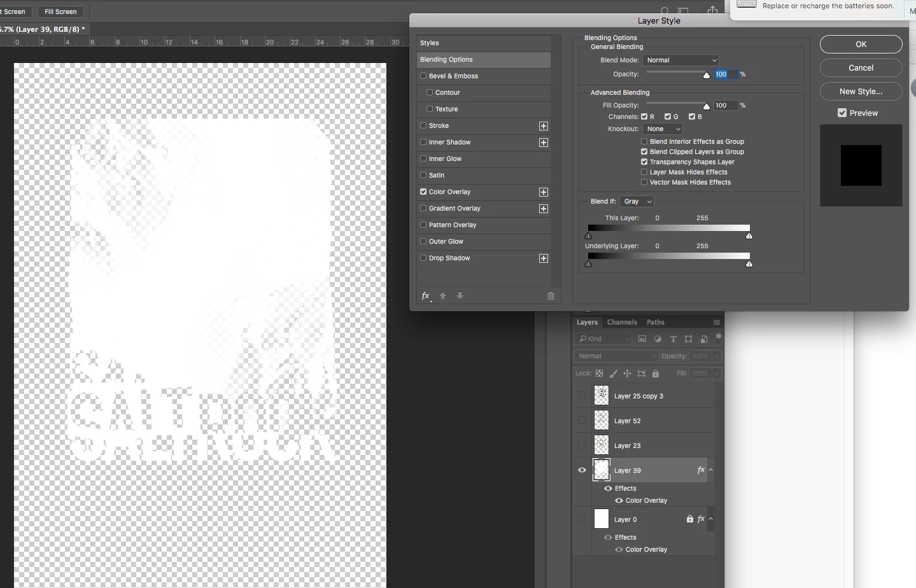The width and height of the screenshot is (916, 588).
Task: Move effect up with the up arrow icon
Action: [443, 296]
